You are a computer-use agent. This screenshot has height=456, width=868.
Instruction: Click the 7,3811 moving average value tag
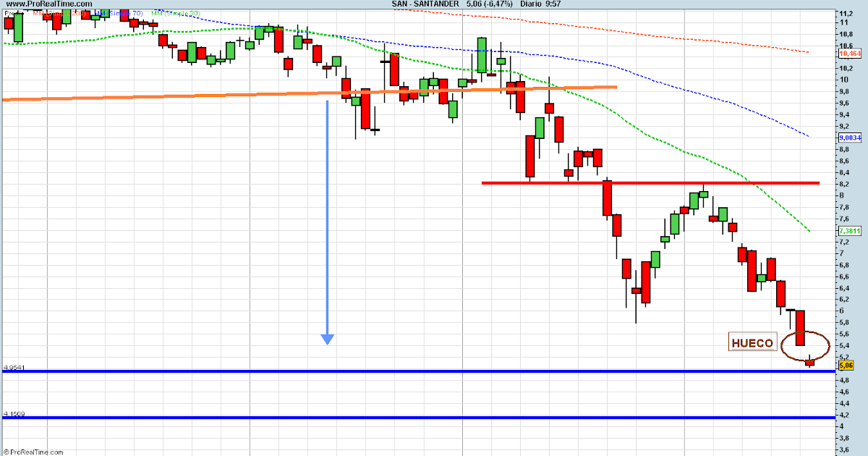pyautogui.click(x=849, y=230)
